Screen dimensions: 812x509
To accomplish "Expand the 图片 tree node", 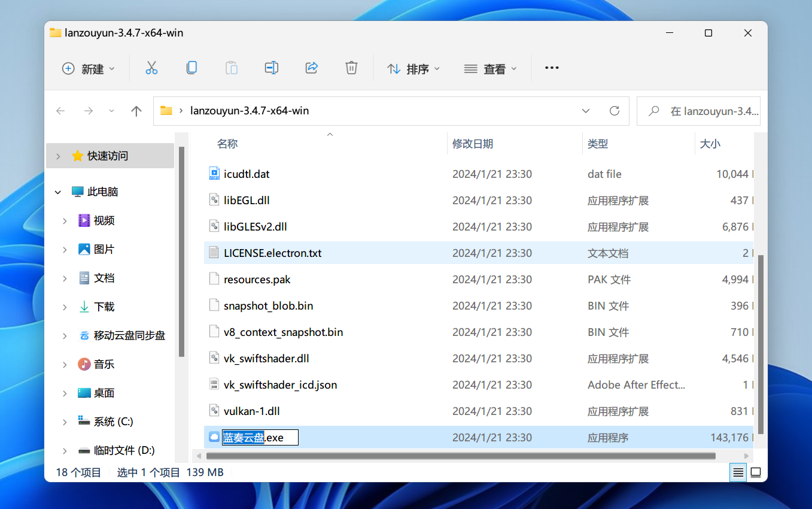I will click(65, 250).
